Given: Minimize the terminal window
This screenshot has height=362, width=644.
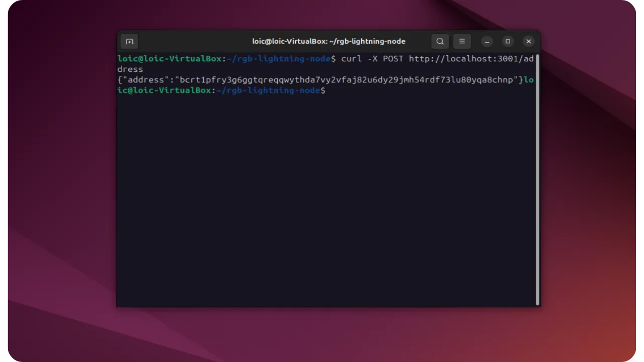Looking at the screenshot, I should [x=487, y=41].
